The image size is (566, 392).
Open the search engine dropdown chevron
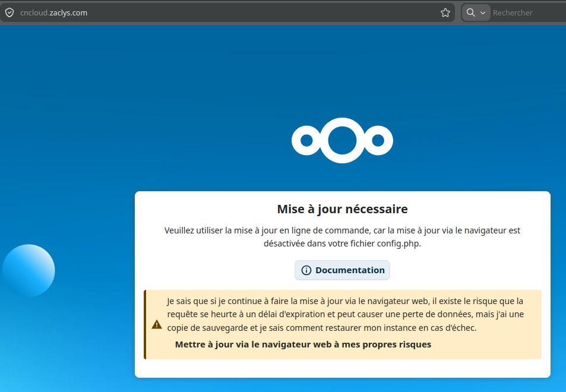[483, 13]
